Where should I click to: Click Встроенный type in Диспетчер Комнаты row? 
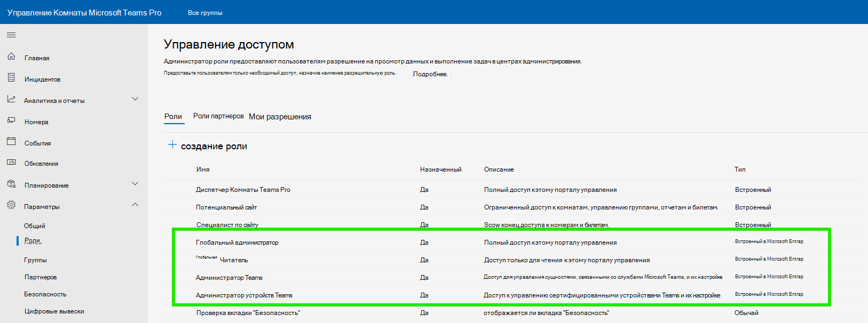pyautogui.click(x=753, y=190)
